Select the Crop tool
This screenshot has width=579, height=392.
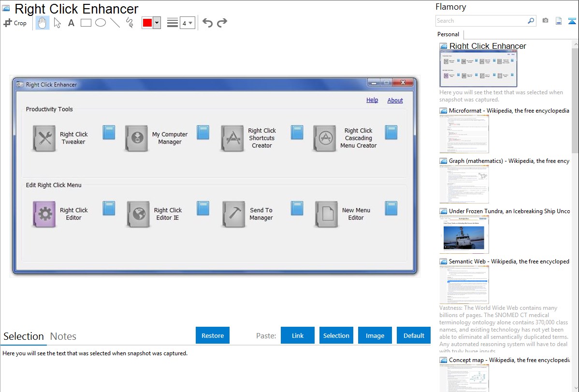tap(15, 23)
